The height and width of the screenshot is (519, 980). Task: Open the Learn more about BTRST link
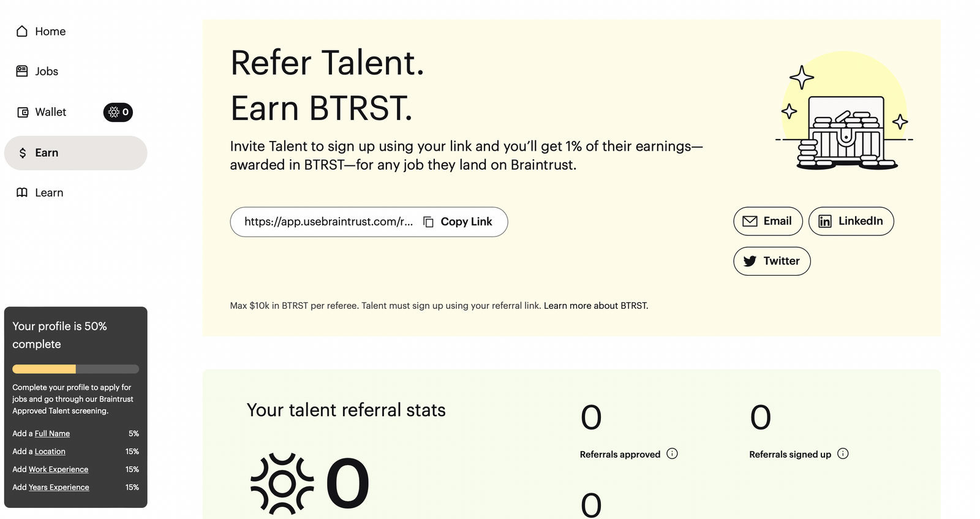coord(595,305)
